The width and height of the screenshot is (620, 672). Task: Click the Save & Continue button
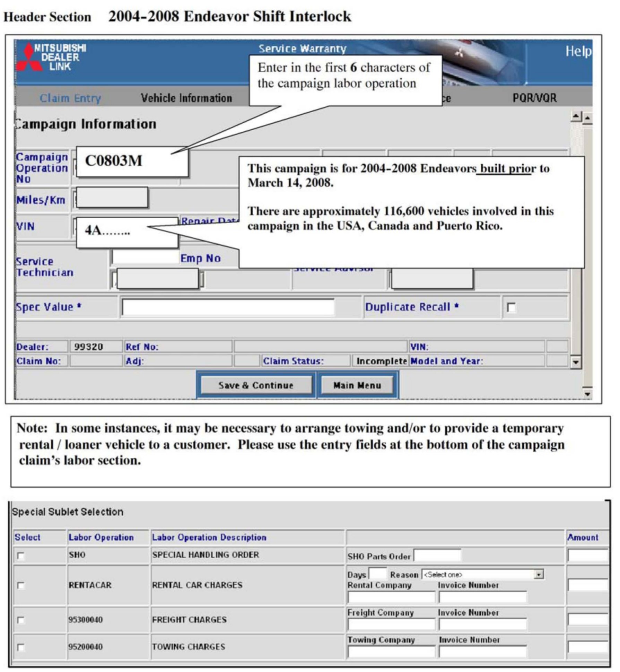[x=256, y=385]
